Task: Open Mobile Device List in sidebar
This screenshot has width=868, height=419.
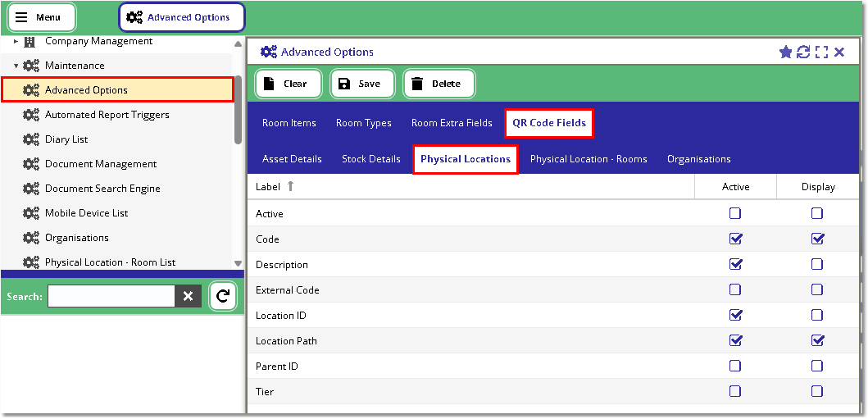Action: [x=86, y=213]
